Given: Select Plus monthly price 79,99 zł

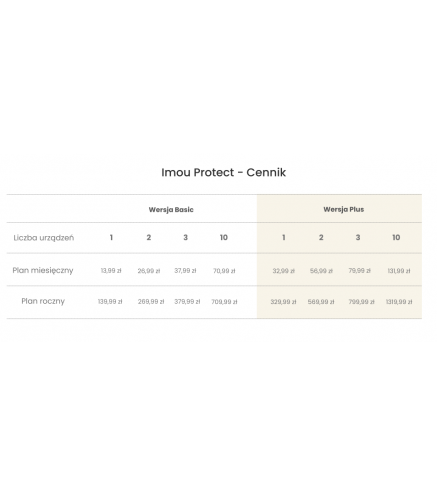Looking at the screenshot, I should click(359, 271).
